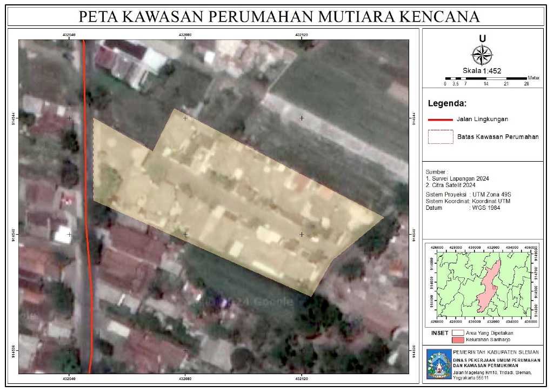Select the bottom 432120 coordinate label
Screen dimensions: 554x392
click(x=302, y=378)
